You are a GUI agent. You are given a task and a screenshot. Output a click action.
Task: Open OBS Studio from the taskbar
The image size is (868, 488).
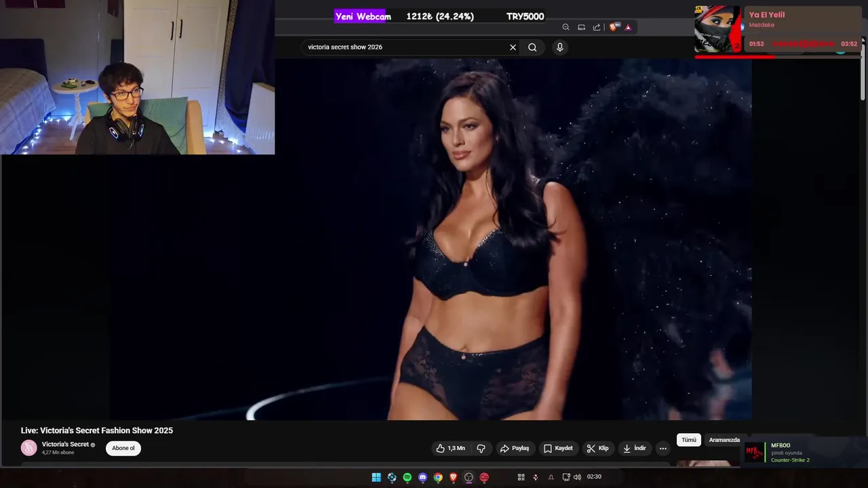pyautogui.click(x=469, y=477)
